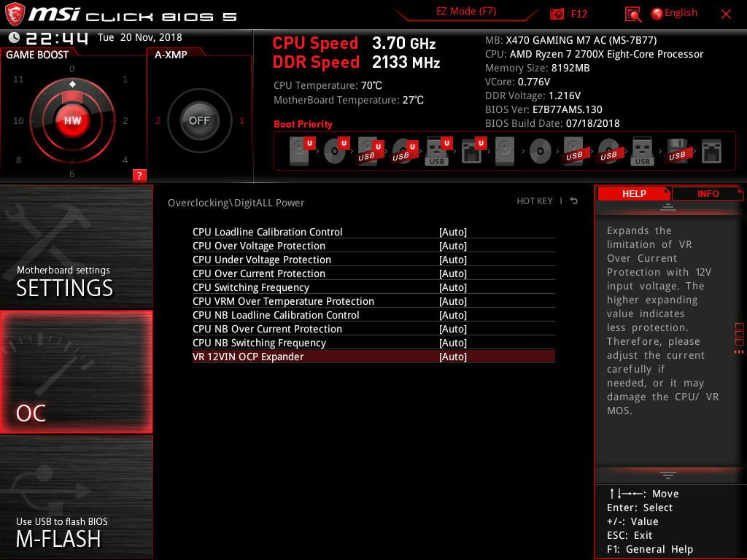
Task: Toggle the Game Boost HW knob
Action: [x=72, y=120]
